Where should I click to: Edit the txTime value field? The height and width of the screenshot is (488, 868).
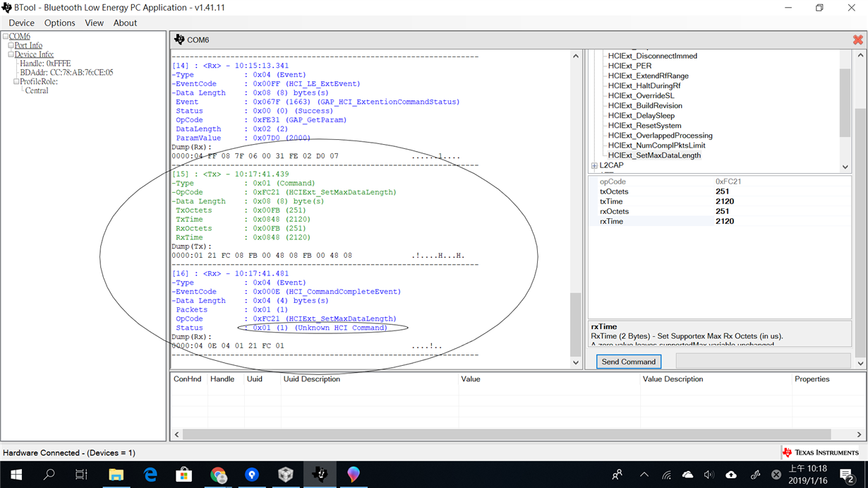pyautogui.click(x=781, y=201)
